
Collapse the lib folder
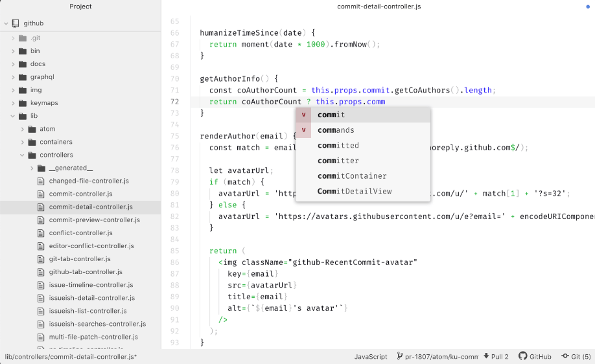point(13,116)
